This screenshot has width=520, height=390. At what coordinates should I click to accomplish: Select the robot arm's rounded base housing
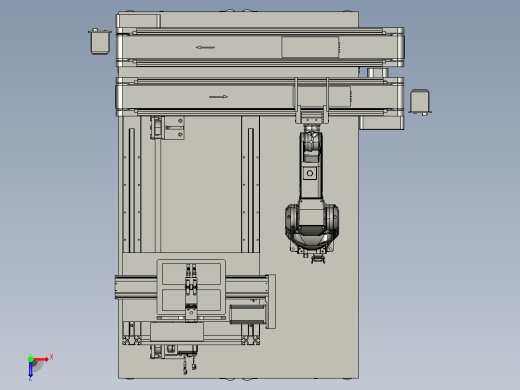click(312, 227)
